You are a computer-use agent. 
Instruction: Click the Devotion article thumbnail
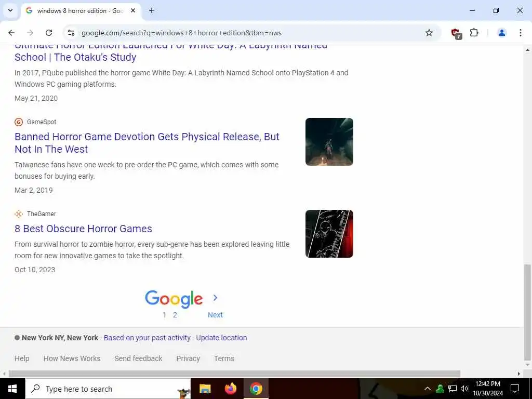coord(329,142)
